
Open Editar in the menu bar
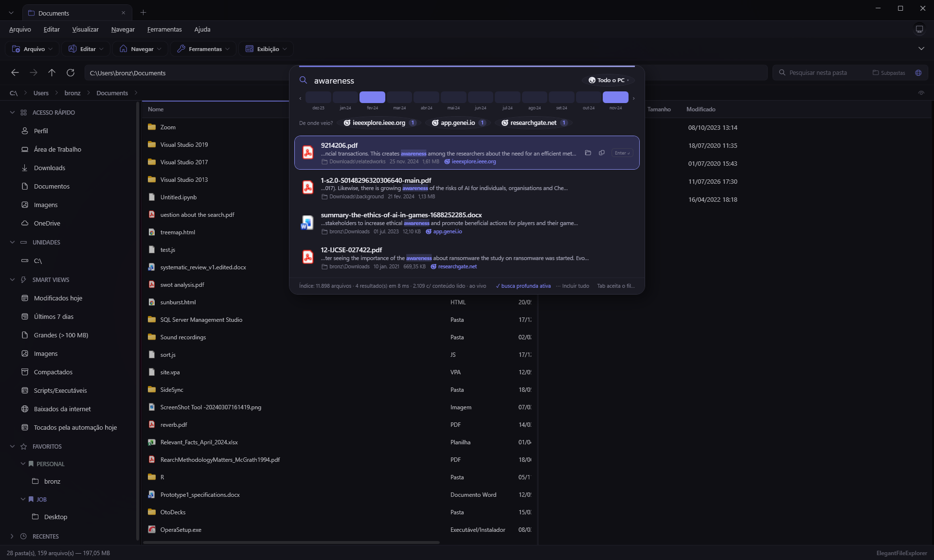pos(52,30)
